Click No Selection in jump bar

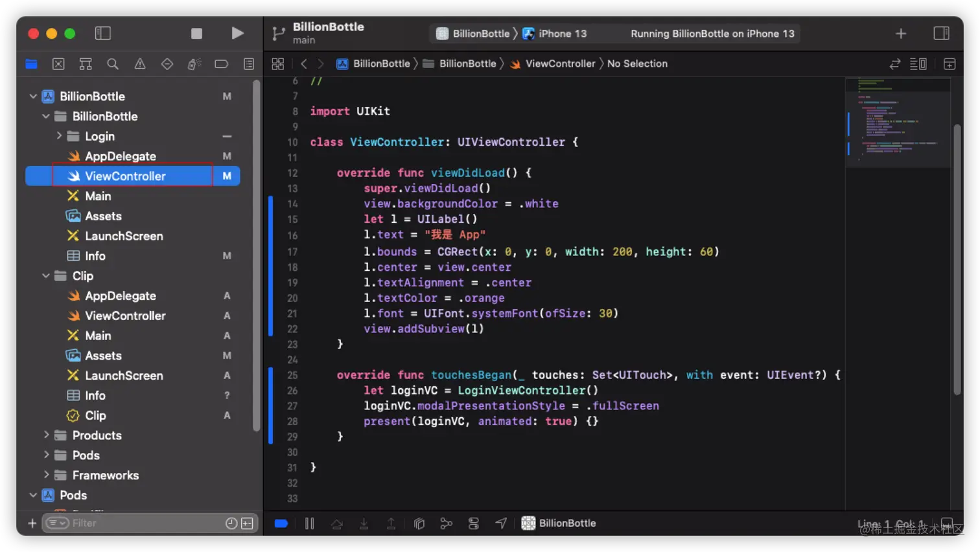pos(637,63)
